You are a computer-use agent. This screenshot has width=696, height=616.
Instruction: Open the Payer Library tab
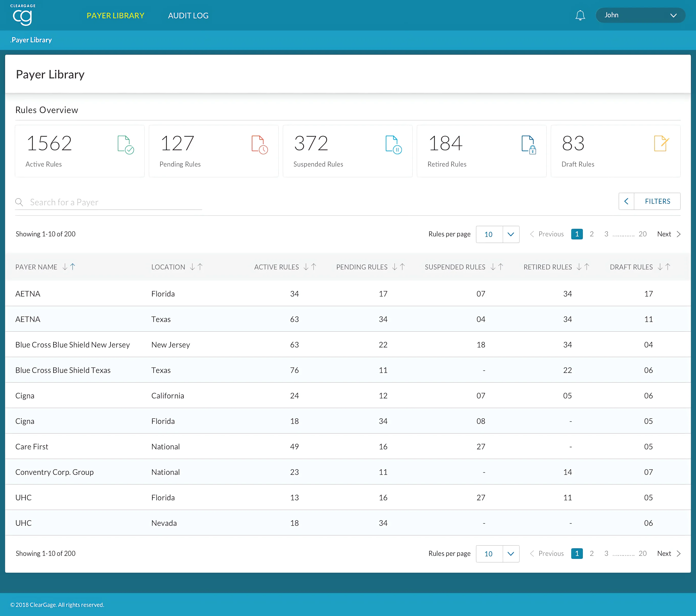[115, 16]
